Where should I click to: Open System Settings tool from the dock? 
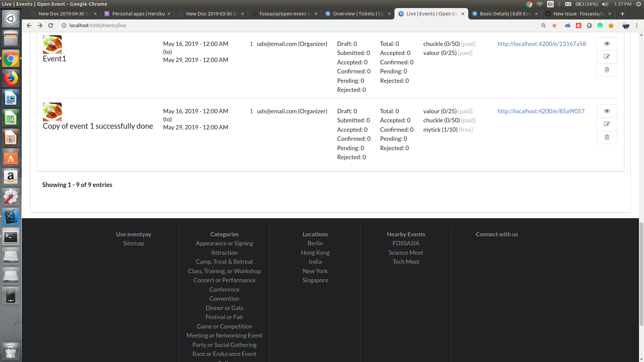[x=11, y=197]
